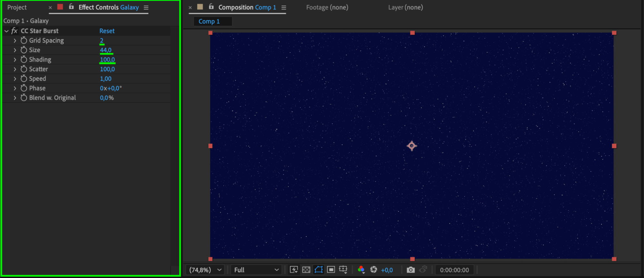Click 'Comp 1 • Galaxy' layer label
Screen dimensions: 644x278
[x=26, y=21]
